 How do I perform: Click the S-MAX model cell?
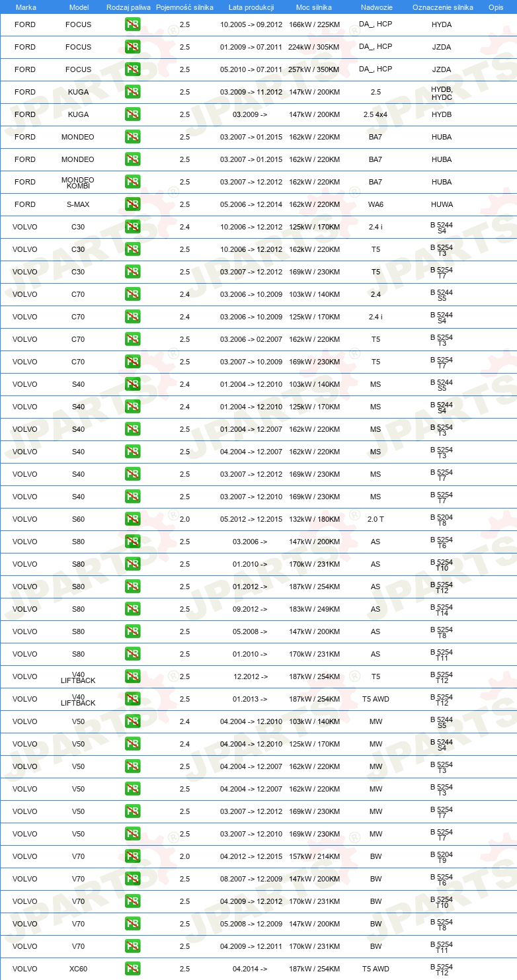(78, 204)
